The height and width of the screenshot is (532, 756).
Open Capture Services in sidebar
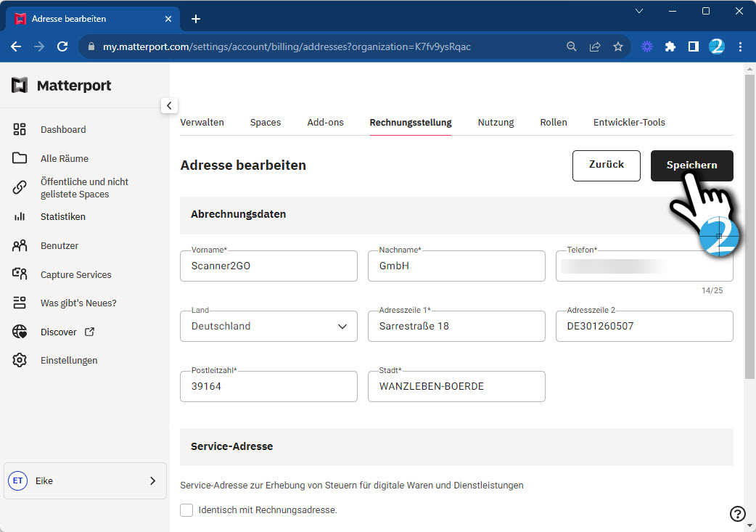(x=75, y=274)
